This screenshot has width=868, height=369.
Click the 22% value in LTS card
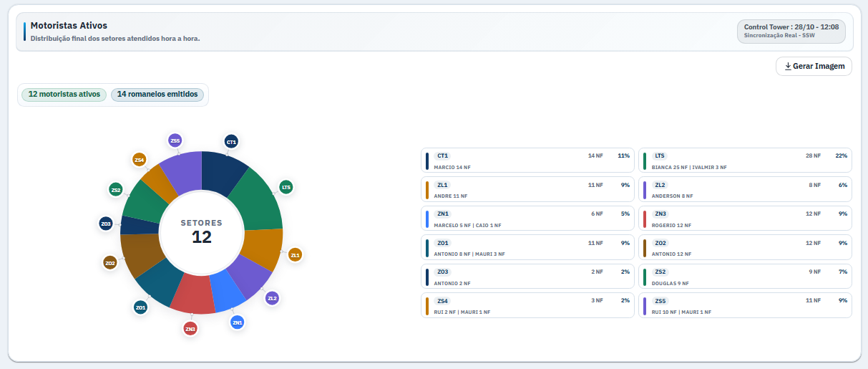click(x=841, y=155)
